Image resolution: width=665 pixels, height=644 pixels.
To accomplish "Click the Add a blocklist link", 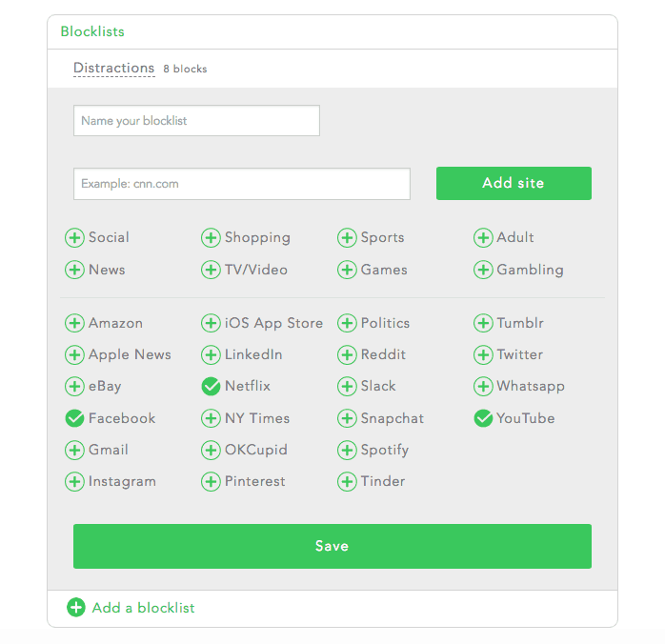I will click(131, 608).
